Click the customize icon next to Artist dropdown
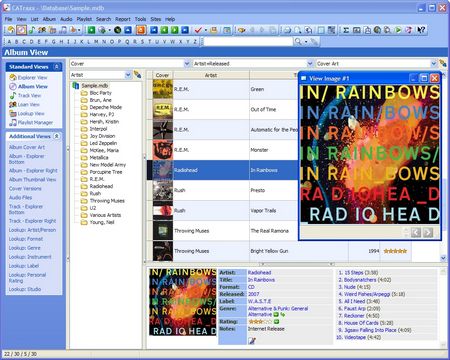Viewport: 450px width, 360px height. [x=137, y=75]
